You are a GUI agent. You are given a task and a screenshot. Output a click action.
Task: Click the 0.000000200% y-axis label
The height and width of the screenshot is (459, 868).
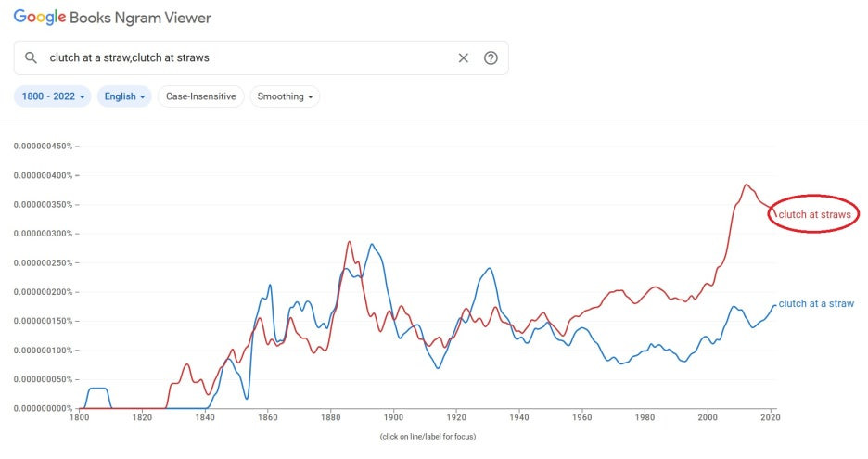[44, 292]
